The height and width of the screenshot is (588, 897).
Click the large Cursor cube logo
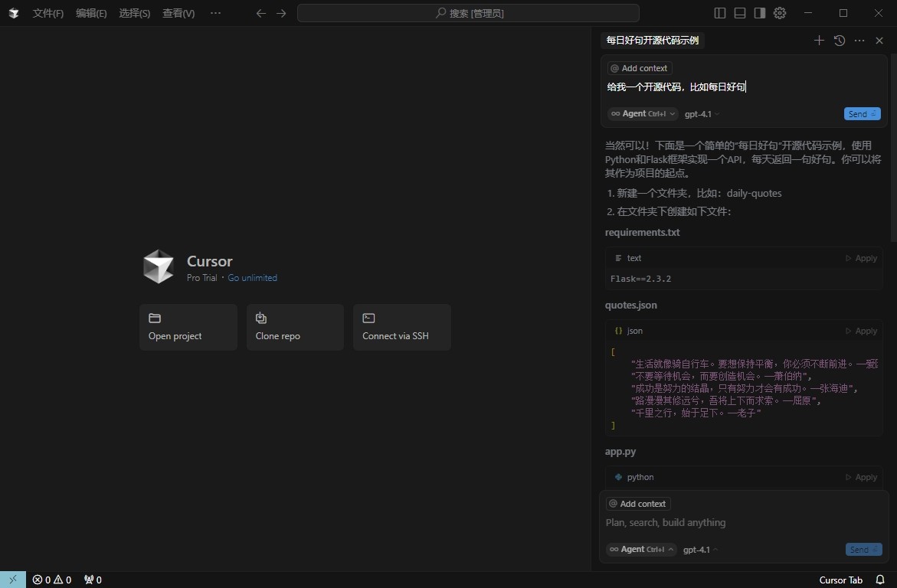click(x=159, y=266)
